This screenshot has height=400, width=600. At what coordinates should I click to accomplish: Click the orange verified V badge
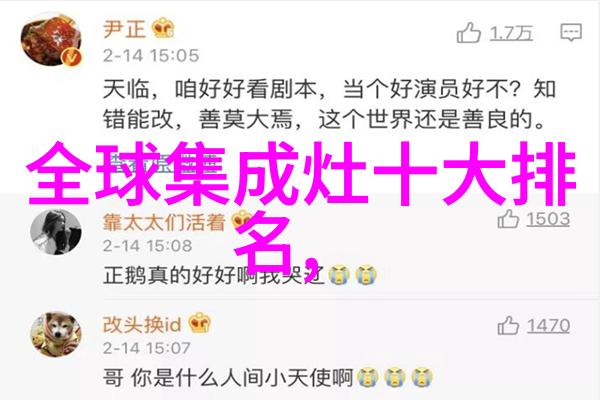(72, 58)
